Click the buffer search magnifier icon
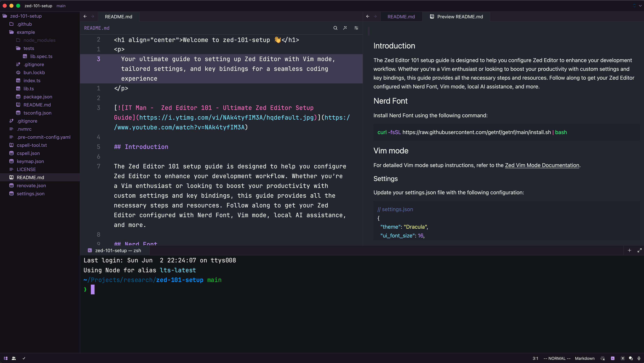Image resolution: width=644 pixels, height=363 pixels. 335,28
